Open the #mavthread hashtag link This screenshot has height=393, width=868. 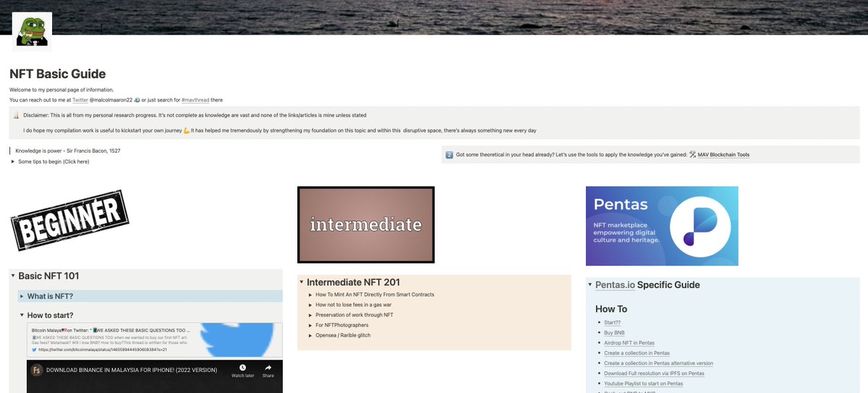[x=195, y=99]
